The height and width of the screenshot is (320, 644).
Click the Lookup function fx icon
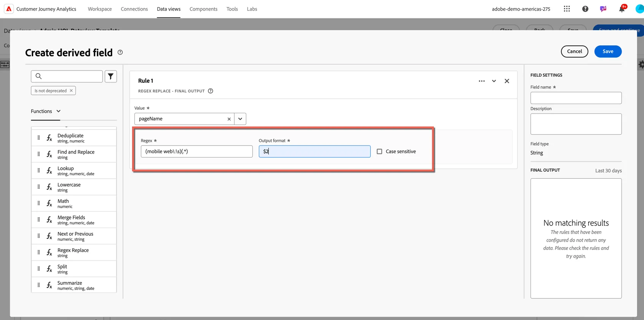49,171
